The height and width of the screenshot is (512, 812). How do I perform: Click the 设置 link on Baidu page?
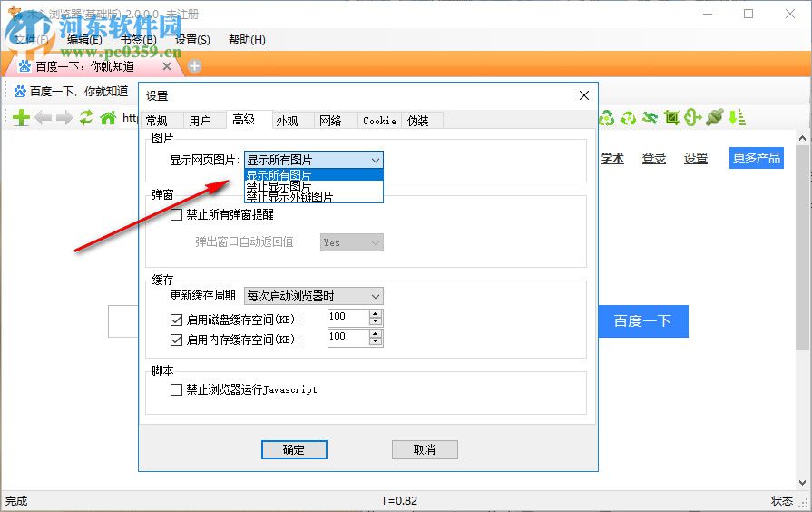(696, 159)
